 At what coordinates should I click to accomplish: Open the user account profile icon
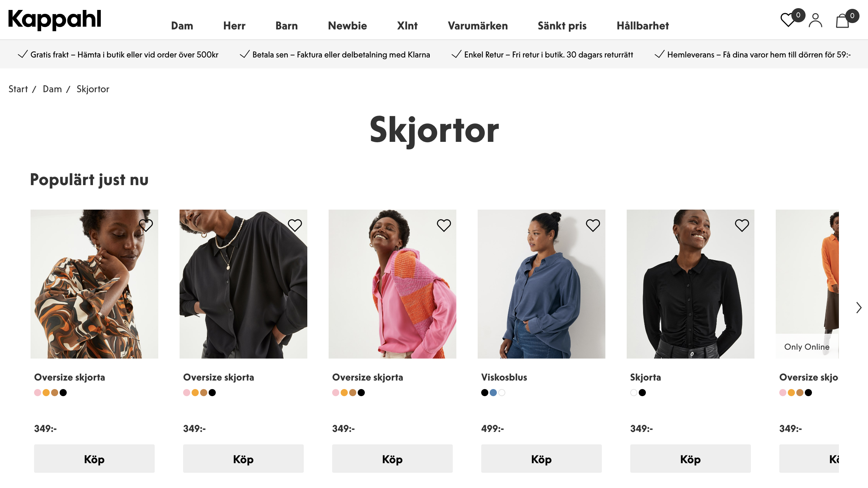(x=815, y=20)
